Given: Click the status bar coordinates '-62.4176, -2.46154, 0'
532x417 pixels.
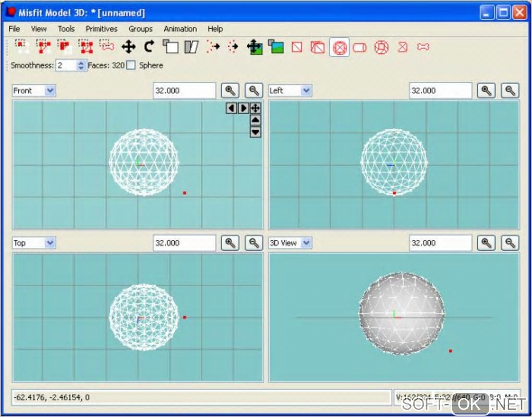Looking at the screenshot, I should (x=52, y=397).
